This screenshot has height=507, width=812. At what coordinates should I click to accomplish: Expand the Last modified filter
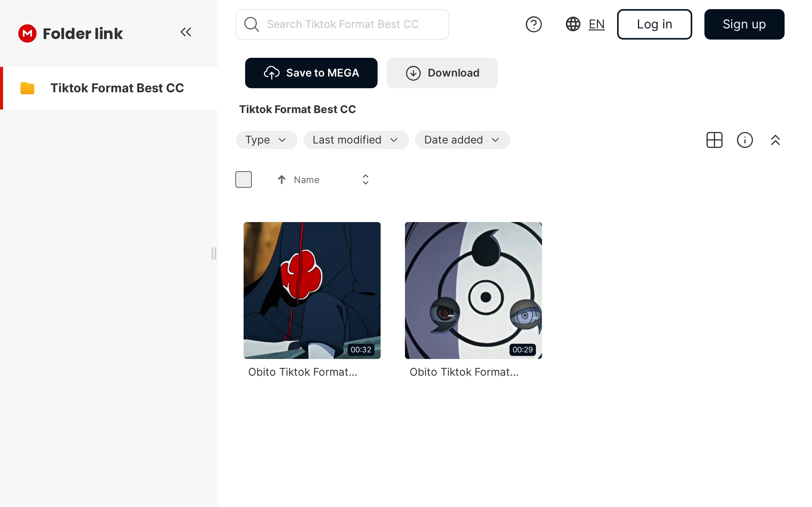(356, 140)
